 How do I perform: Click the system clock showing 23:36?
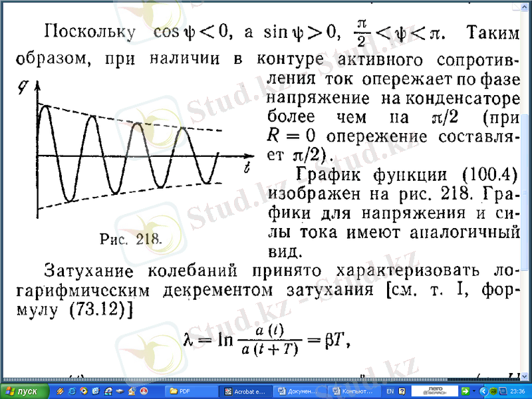point(517,391)
